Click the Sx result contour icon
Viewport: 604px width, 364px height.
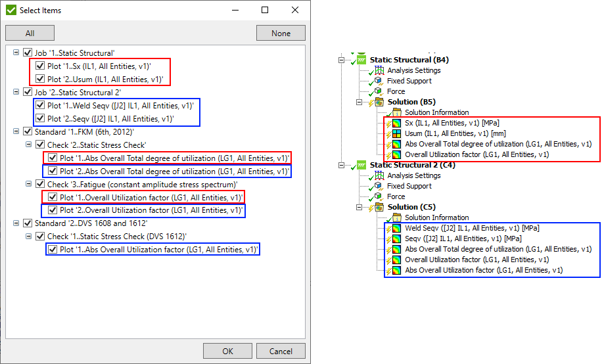pos(396,123)
